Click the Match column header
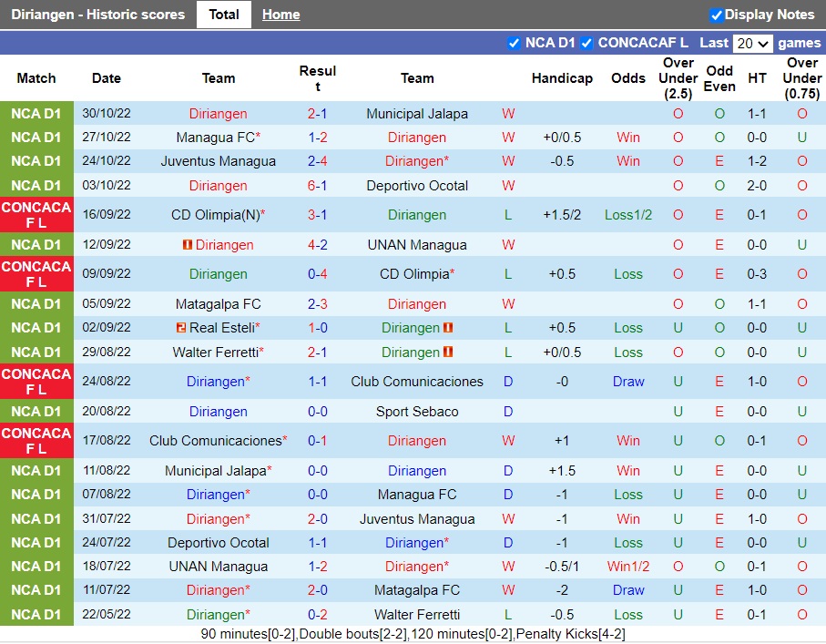 pyautogui.click(x=36, y=78)
